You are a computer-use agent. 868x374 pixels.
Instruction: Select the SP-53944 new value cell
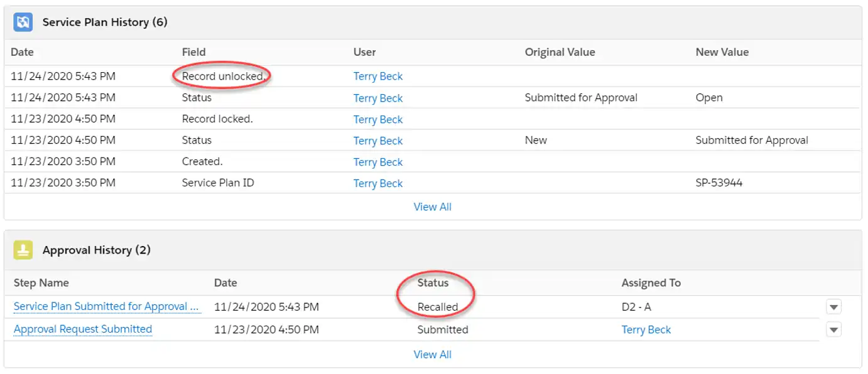[719, 183]
